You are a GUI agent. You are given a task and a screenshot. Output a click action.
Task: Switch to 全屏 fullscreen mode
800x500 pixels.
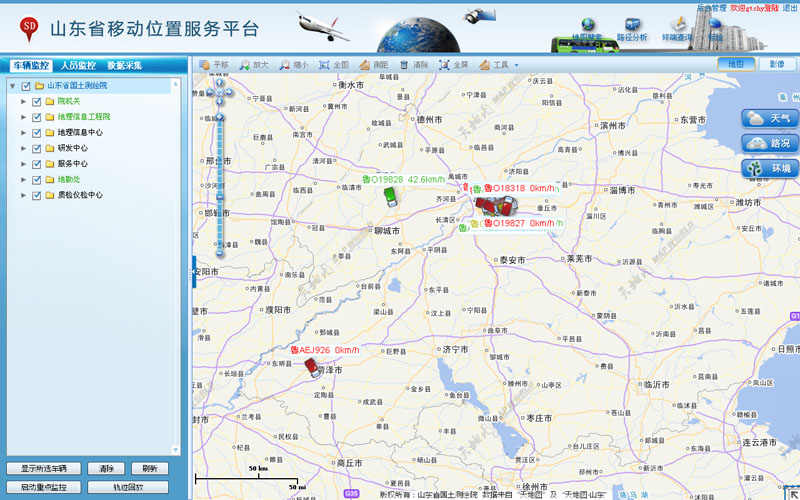click(454, 65)
